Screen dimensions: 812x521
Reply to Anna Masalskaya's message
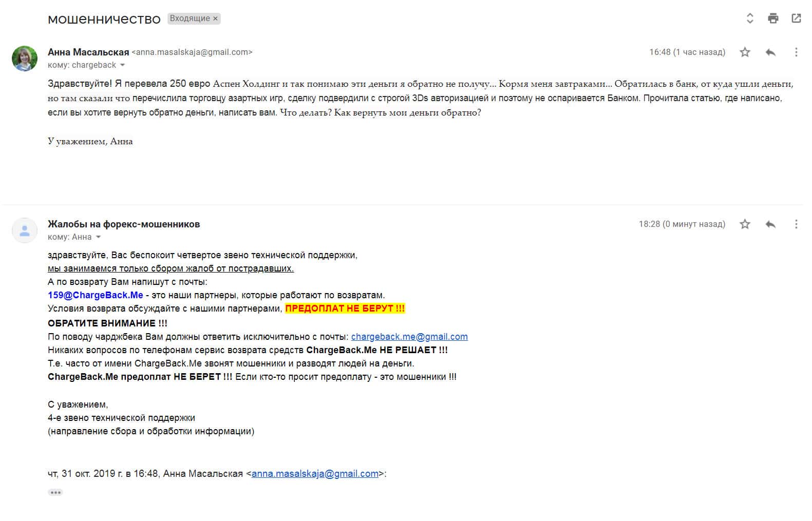tap(770, 52)
